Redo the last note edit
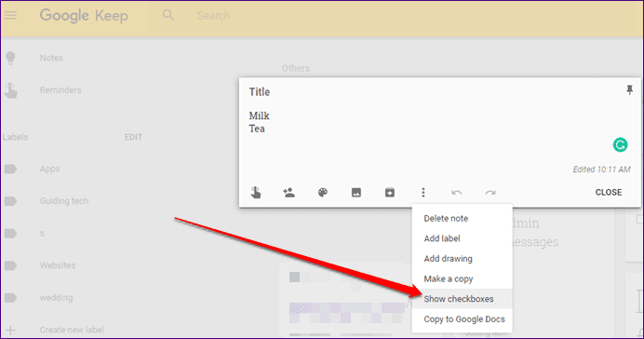Image resolution: width=644 pixels, height=339 pixels. tap(490, 192)
